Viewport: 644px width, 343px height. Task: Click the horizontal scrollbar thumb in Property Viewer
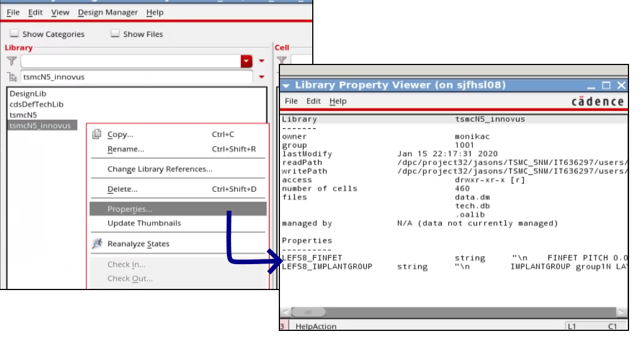coord(308,312)
